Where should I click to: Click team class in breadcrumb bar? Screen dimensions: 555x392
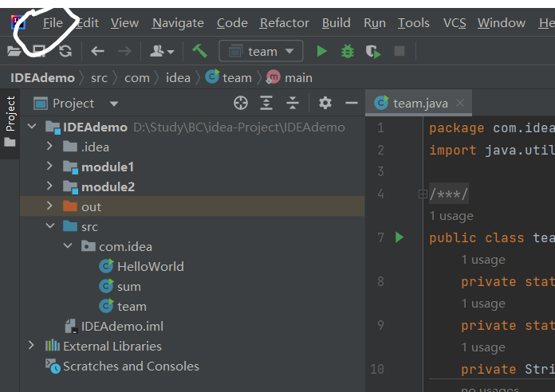coord(229,77)
